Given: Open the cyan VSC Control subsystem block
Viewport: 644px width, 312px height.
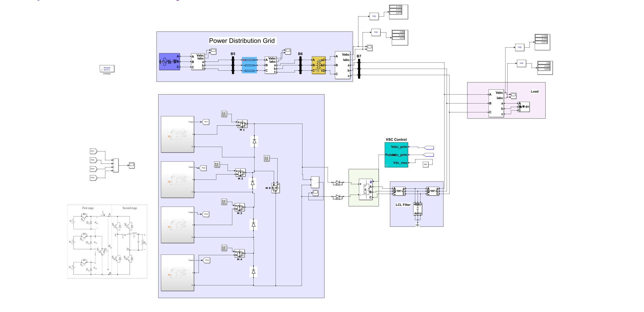Looking at the screenshot, I should pos(396,155).
